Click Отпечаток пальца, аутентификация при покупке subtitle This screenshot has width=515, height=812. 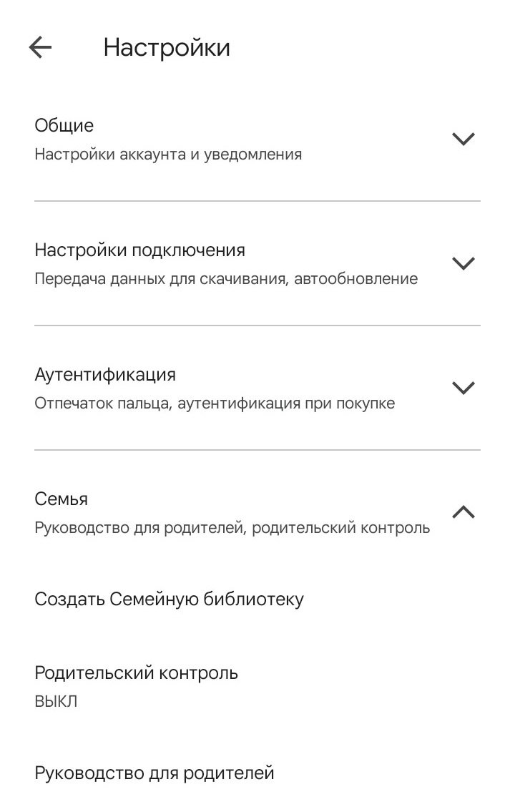point(215,403)
